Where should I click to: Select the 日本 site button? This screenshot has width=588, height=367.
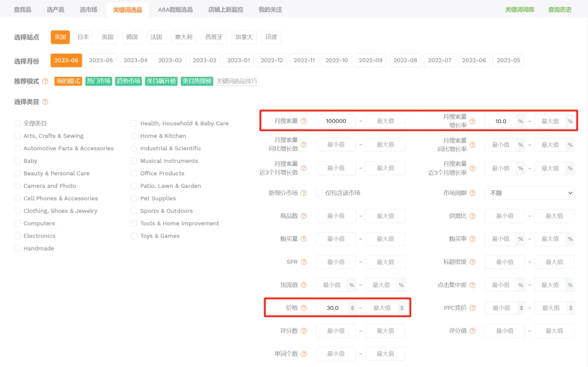tap(83, 38)
